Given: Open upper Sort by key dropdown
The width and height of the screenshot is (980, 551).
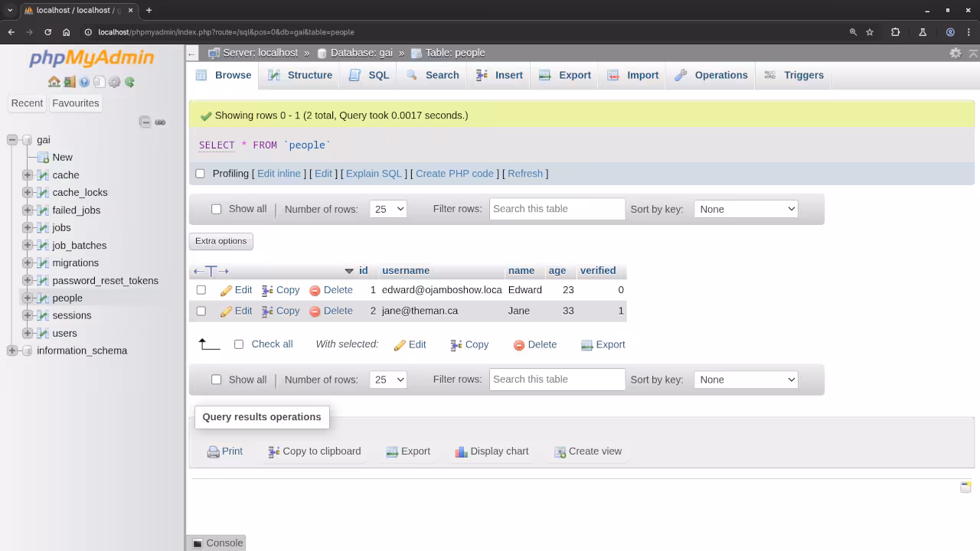Looking at the screenshot, I should [746, 209].
